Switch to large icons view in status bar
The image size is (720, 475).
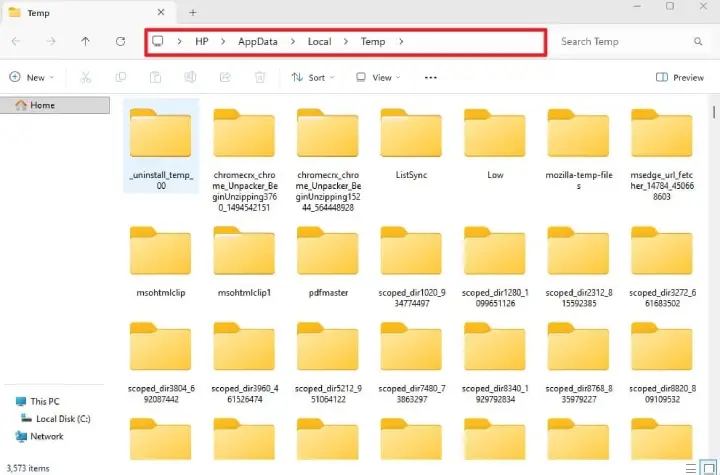pyautogui.click(x=709, y=468)
